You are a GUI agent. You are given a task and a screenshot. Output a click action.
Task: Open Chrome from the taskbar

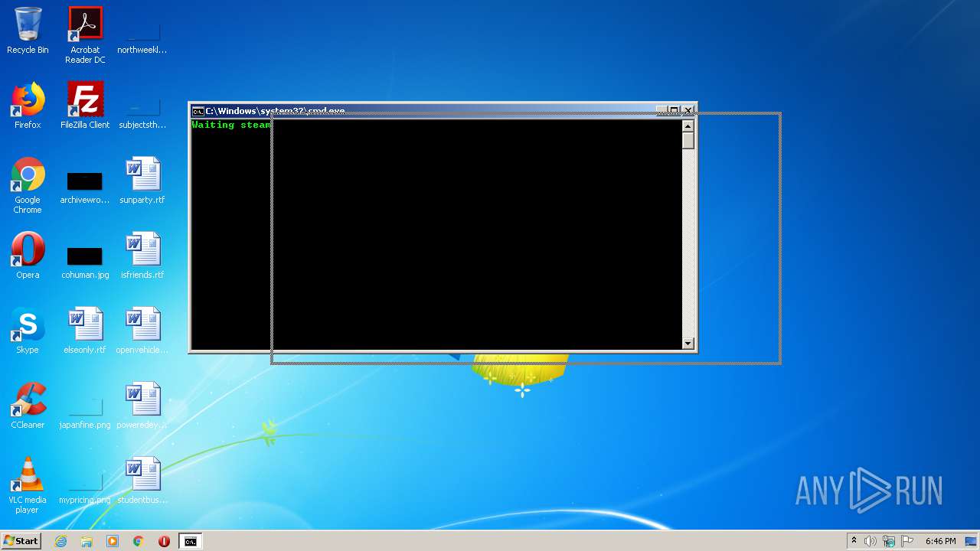click(x=138, y=541)
